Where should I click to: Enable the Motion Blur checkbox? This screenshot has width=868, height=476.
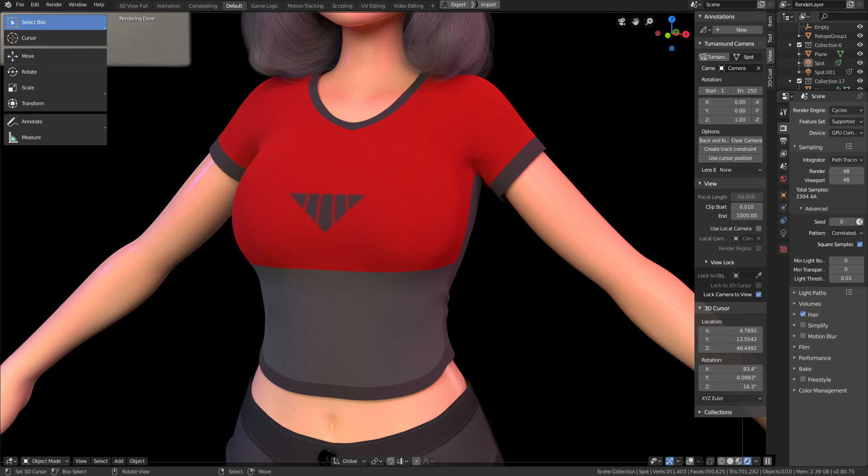803,336
